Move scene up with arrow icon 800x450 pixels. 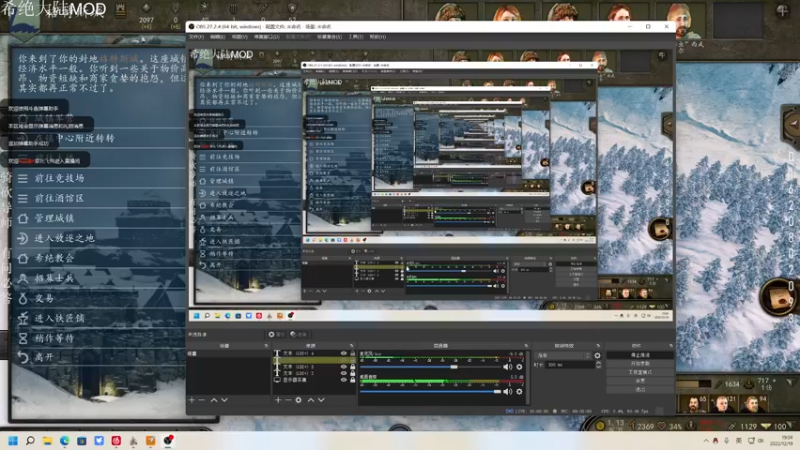214,400
